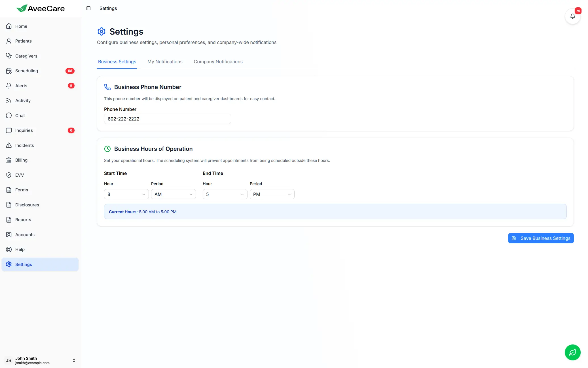This screenshot has height=368, width=588.
Task: Open the Activity feed icon
Action: point(9,100)
